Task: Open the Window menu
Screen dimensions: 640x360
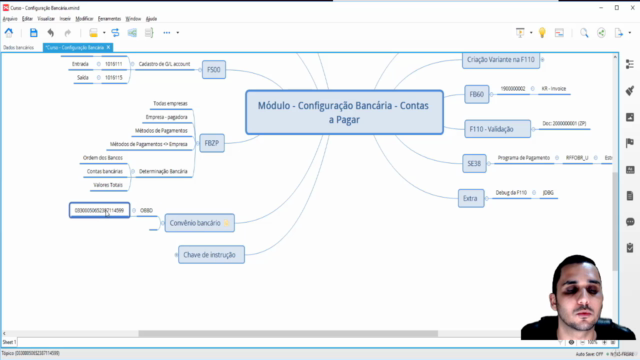Action: coord(133,19)
